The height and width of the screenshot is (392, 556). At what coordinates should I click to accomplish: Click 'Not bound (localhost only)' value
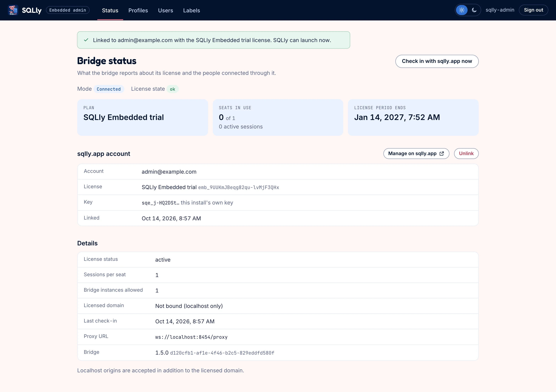(x=189, y=306)
